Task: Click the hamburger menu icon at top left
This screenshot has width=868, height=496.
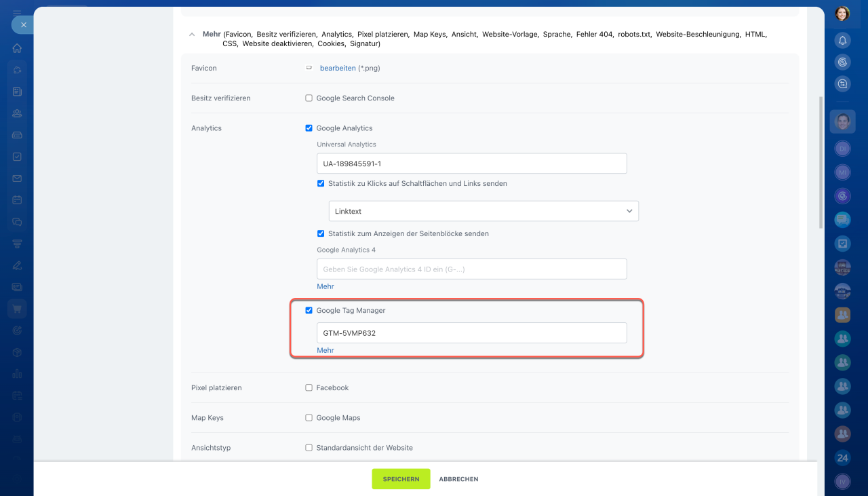Action: tap(17, 12)
